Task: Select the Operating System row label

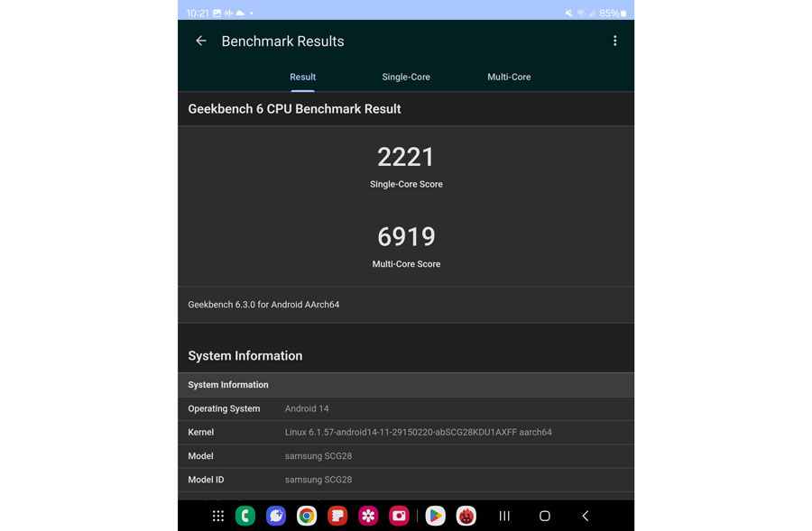Action: tap(224, 409)
